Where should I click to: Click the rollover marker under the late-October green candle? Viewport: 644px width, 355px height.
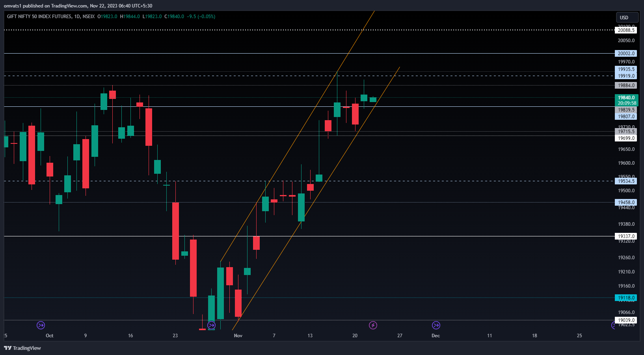pos(212,325)
